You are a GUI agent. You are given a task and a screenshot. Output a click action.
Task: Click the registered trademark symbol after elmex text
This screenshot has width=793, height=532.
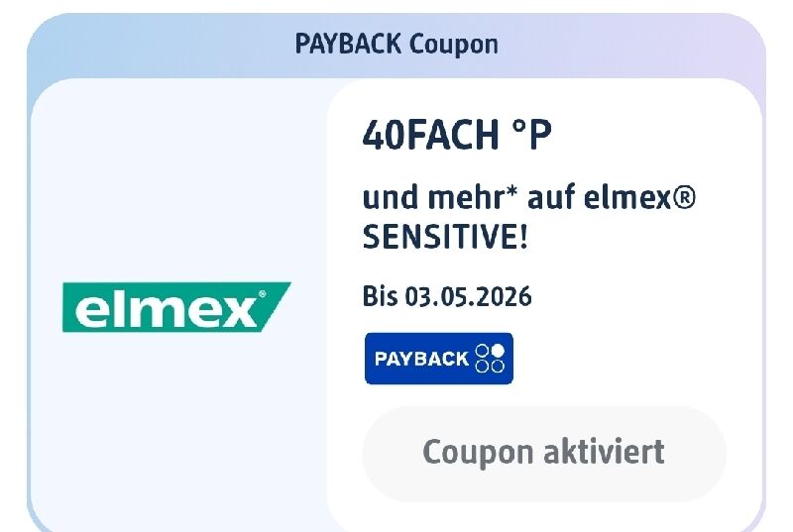[685, 197]
